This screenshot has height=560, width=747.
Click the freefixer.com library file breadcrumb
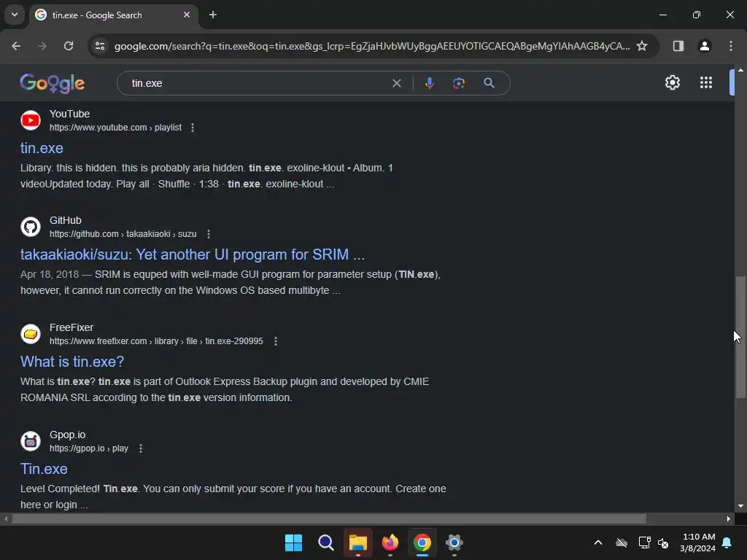tap(156, 341)
